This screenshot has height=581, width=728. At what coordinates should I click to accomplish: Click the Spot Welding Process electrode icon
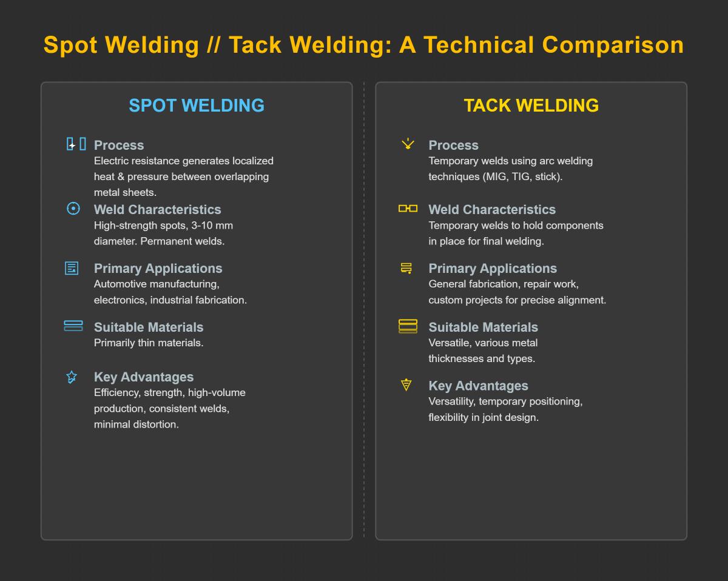click(x=76, y=144)
